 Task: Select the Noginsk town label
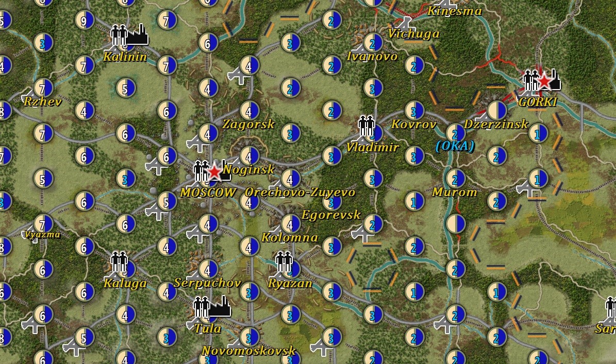pos(248,169)
